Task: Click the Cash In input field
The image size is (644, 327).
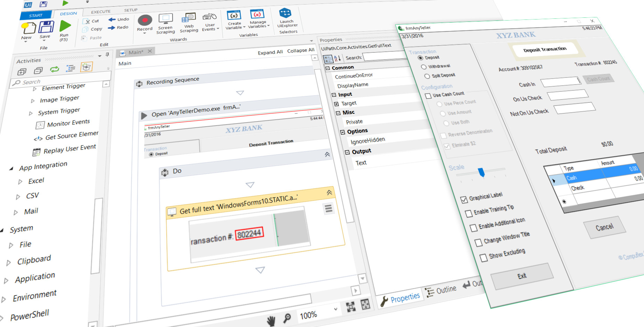Action: (560, 82)
